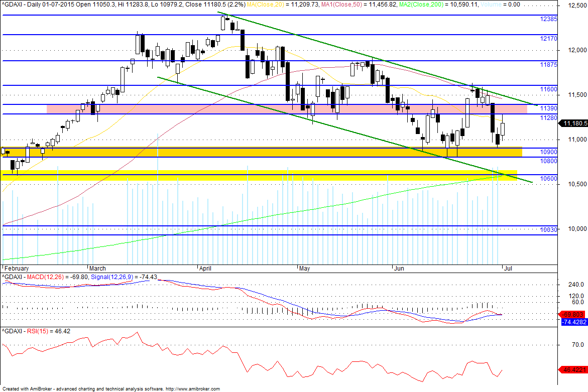Click the 12170 price level label

coord(548,39)
